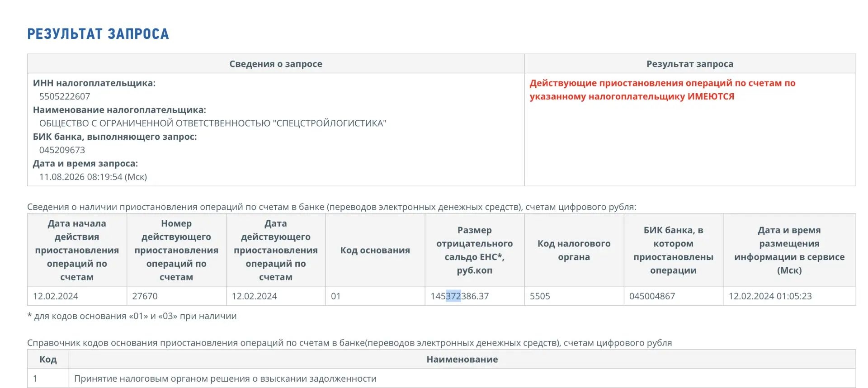The width and height of the screenshot is (868, 388).
Task: Click the paragraph Сведения о наличии приостановления
Action: [x=331, y=207]
